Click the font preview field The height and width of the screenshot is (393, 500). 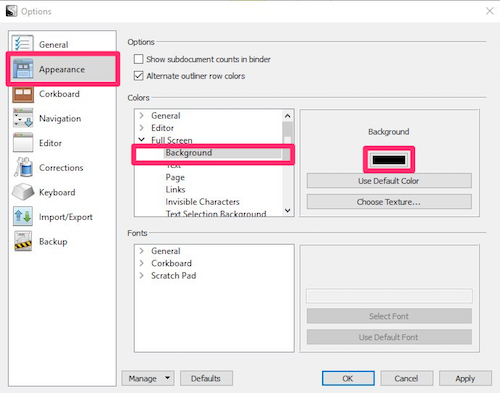389,296
